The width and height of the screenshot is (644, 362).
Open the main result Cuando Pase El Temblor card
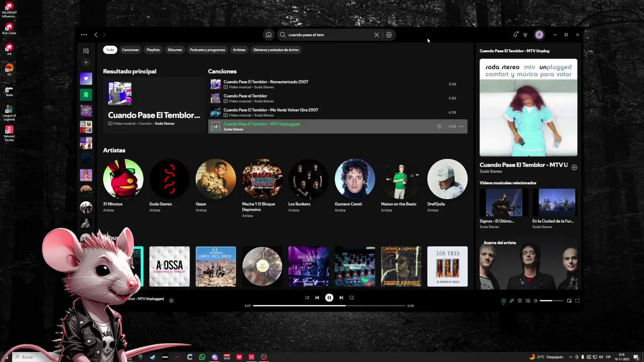153,104
